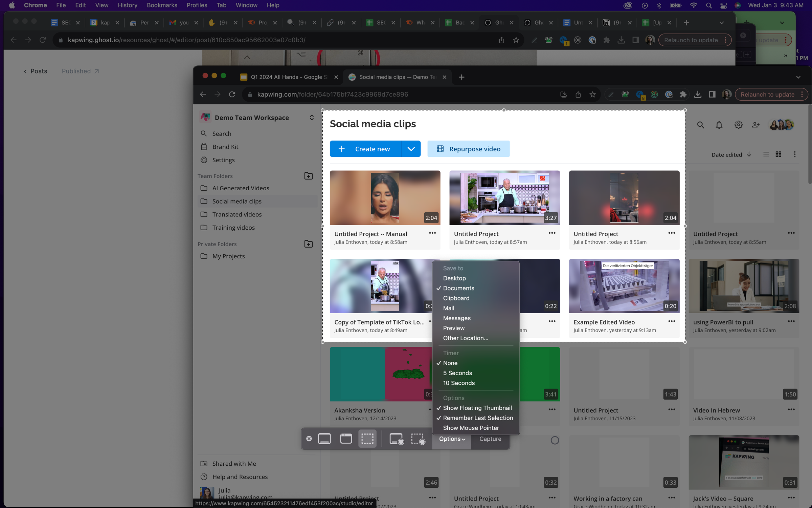The width and height of the screenshot is (812, 508).
Task: Open Kapwing workspace settings gear
Action: (x=738, y=125)
